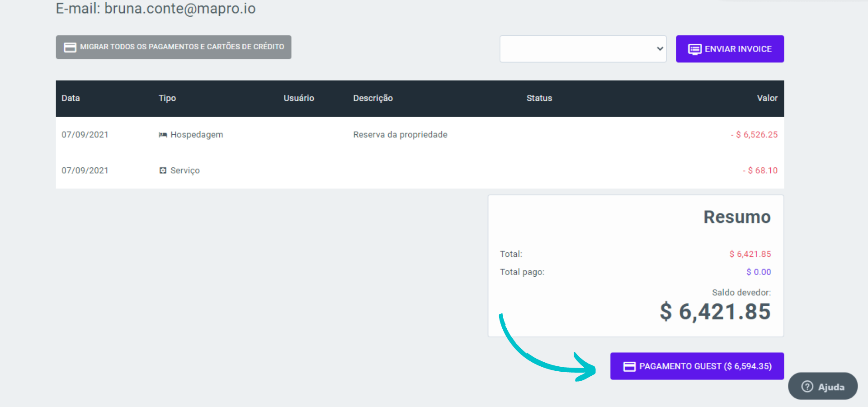Click the question mark icon on Ajuda
This screenshot has width=868, height=407.
click(807, 387)
